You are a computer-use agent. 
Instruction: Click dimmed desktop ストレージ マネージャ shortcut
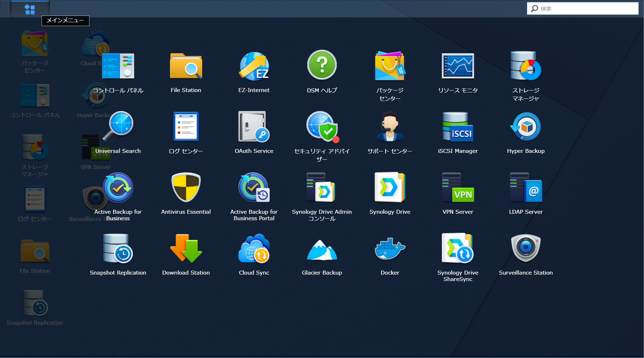point(35,156)
